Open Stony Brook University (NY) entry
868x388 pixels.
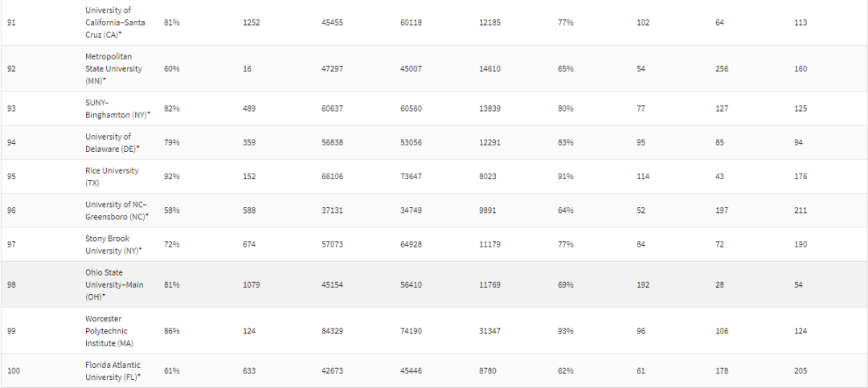click(113, 244)
